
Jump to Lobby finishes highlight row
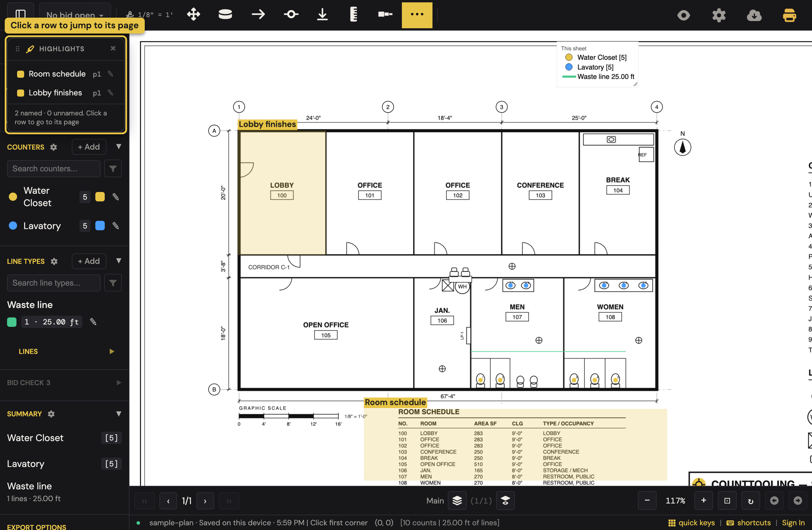tap(66, 92)
